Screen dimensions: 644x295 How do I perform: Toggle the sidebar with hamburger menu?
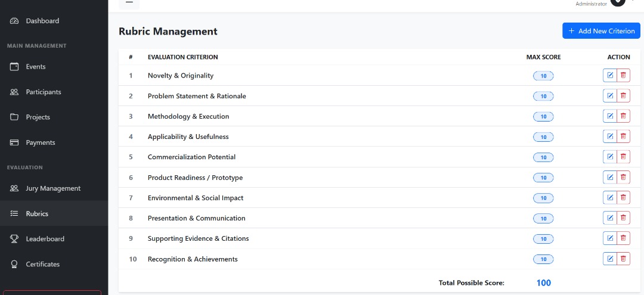click(129, 2)
